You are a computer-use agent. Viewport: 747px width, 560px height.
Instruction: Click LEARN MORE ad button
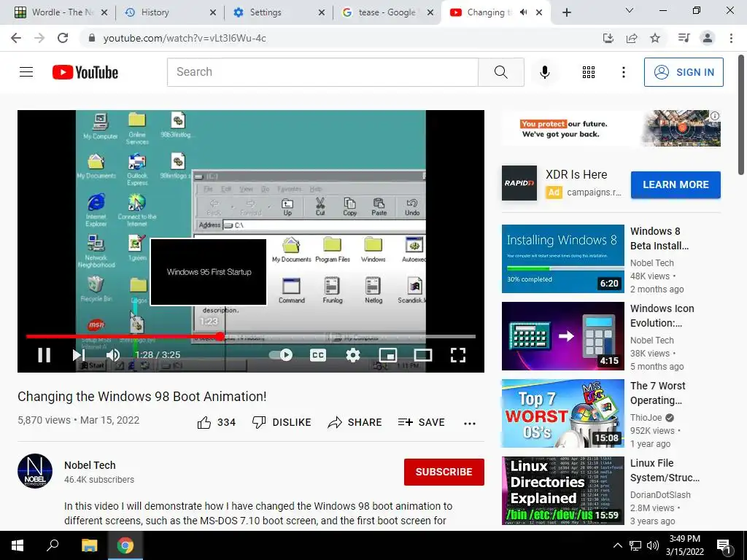(676, 184)
